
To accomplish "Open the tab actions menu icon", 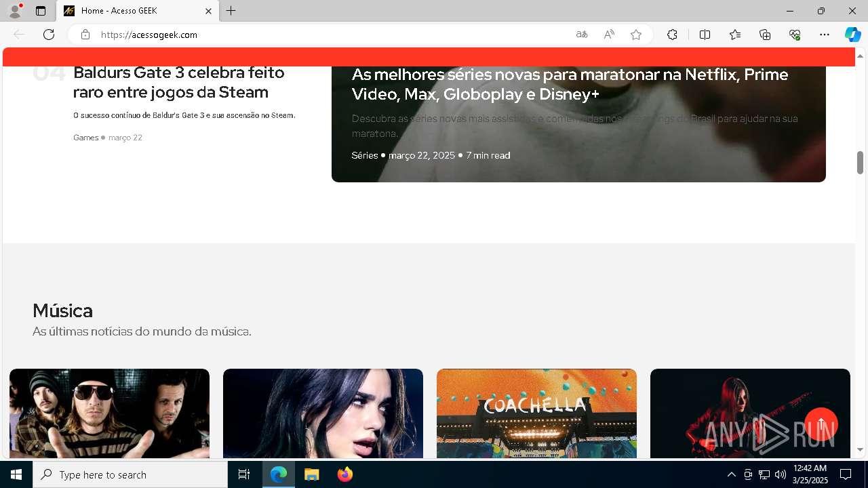I will coord(41,11).
